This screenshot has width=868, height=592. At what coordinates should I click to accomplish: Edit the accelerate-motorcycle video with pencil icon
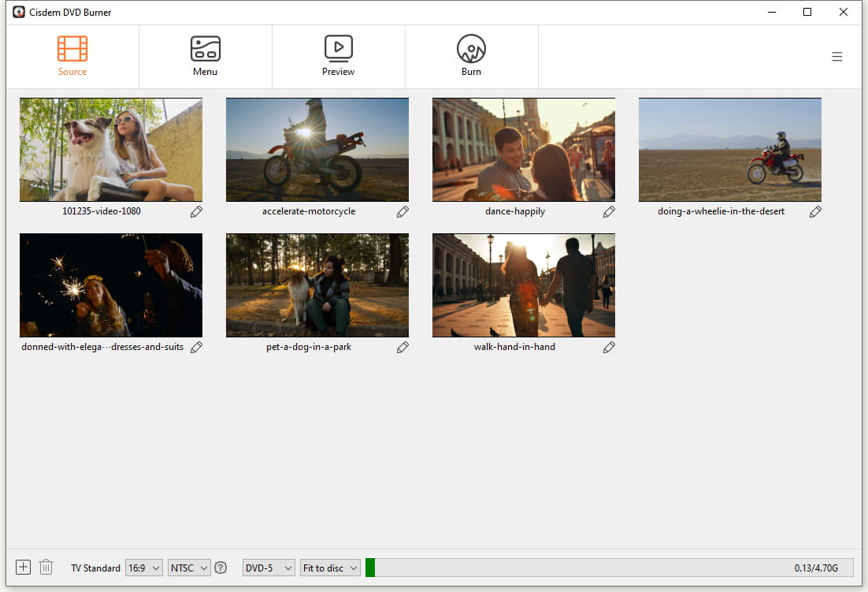click(402, 212)
